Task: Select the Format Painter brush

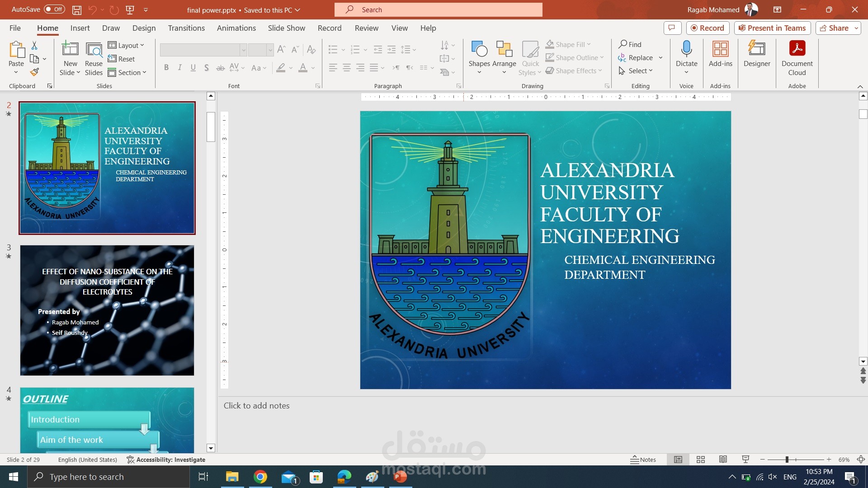Action: click(x=34, y=72)
